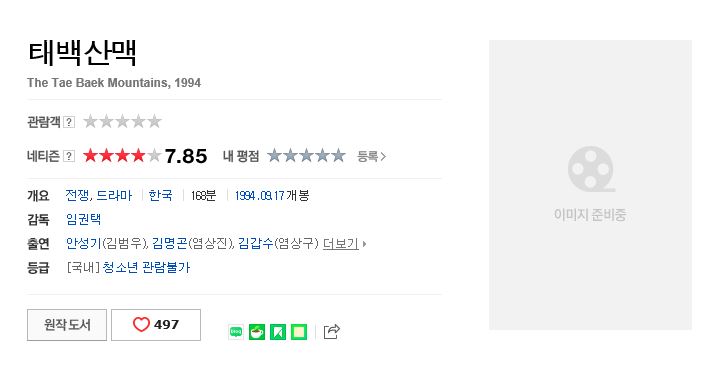Viewport: 725px width, 387px height.
Task: Share to Naver Cafe coffee cup icon
Action: click(257, 332)
